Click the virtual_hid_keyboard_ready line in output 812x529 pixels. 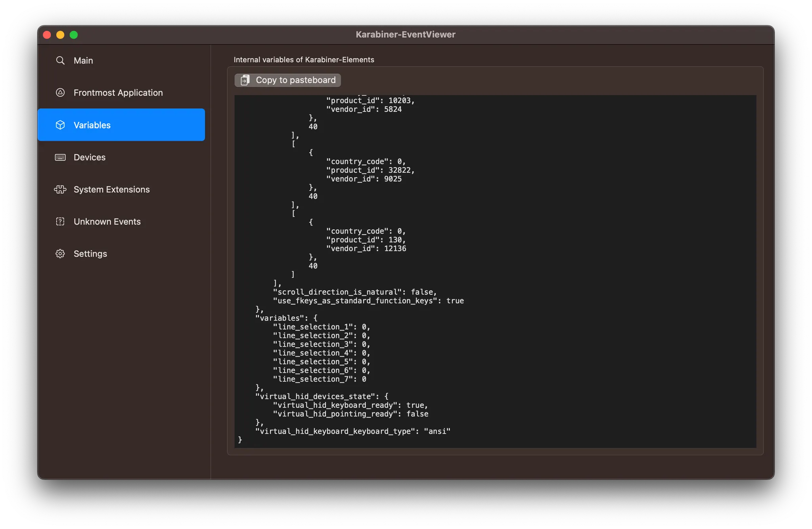pyautogui.click(x=350, y=405)
